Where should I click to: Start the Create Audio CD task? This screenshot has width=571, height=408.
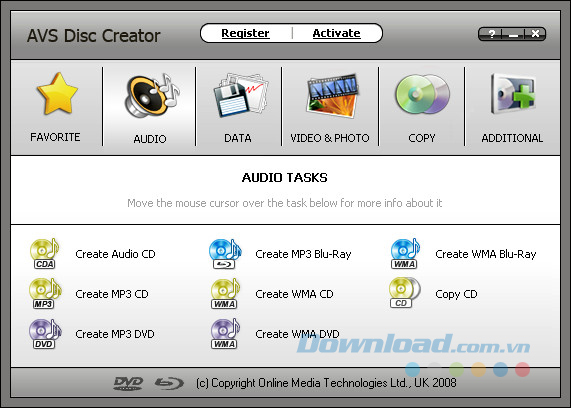tap(115, 254)
